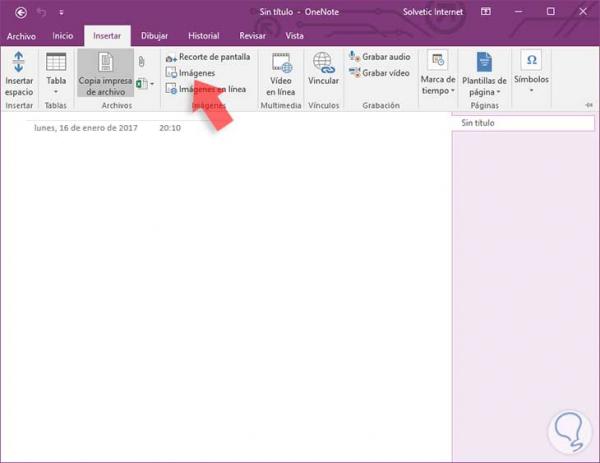Switch to the Inicio tab
600x463 pixels.
pos(62,36)
